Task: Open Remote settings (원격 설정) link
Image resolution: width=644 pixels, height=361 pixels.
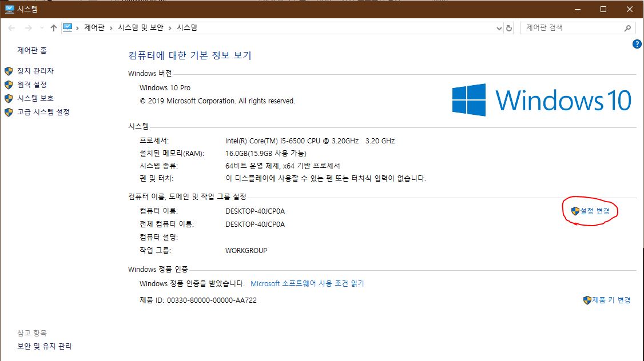Action: 31,85
